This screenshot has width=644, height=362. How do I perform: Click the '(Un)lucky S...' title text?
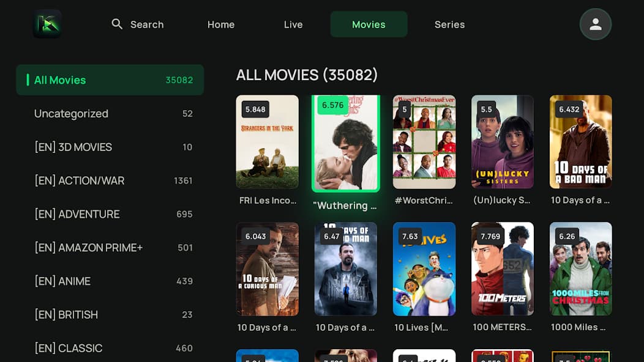pos(502,201)
